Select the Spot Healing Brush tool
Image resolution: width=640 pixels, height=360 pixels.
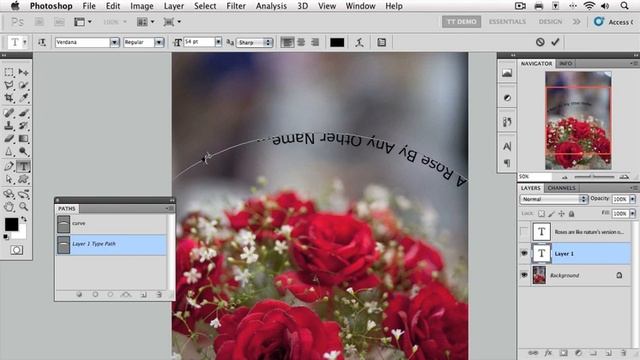coord(9,113)
